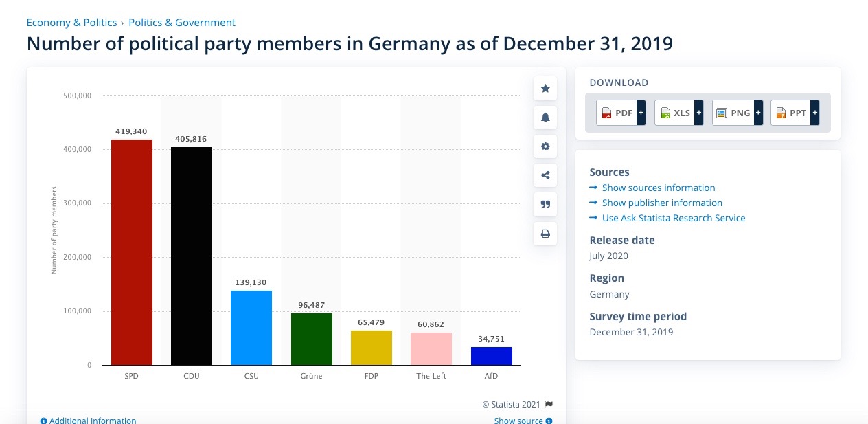Click the quotation citation icon
Image resolution: width=868 pixels, height=424 pixels.
click(x=545, y=204)
